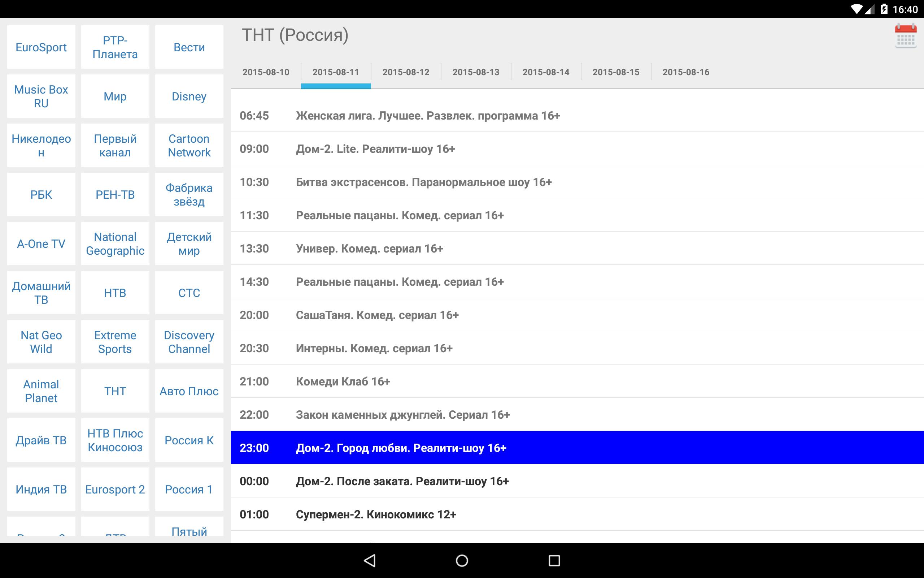Image resolution: width=924 pixels, height=578 pixels.
Task: Open the 2015-08-12 schedule tab
Action: point(406,72)
